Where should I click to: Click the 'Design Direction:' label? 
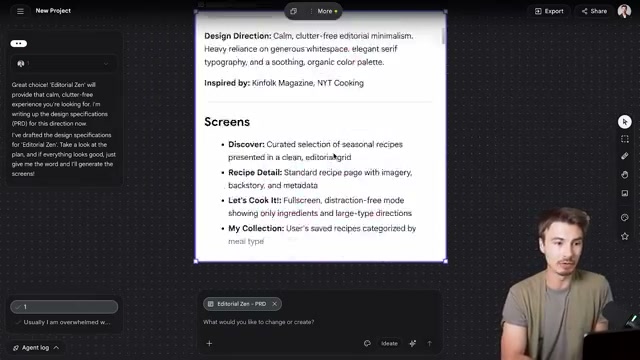[x=238, y=36]
